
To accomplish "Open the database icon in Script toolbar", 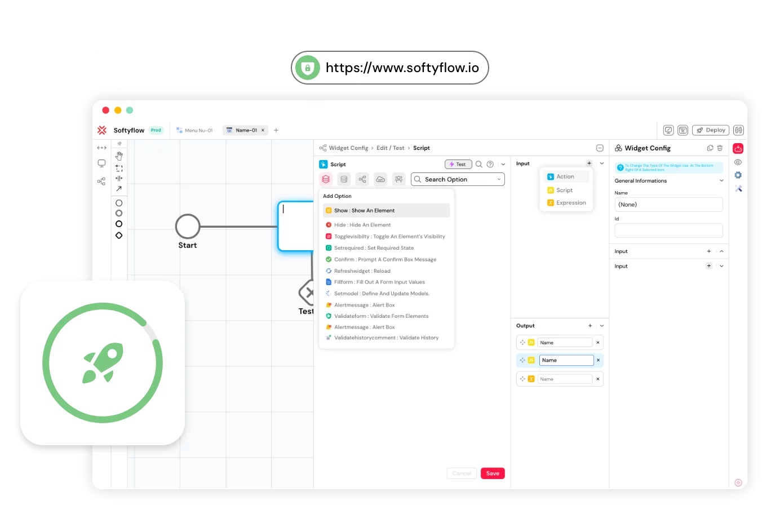I will pyautogui.click(x=344, y=179).
